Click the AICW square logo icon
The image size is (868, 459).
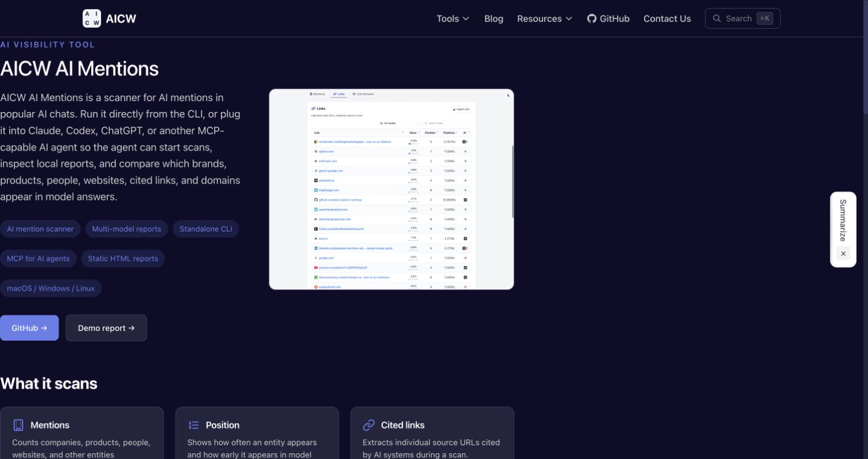point(92,18)
